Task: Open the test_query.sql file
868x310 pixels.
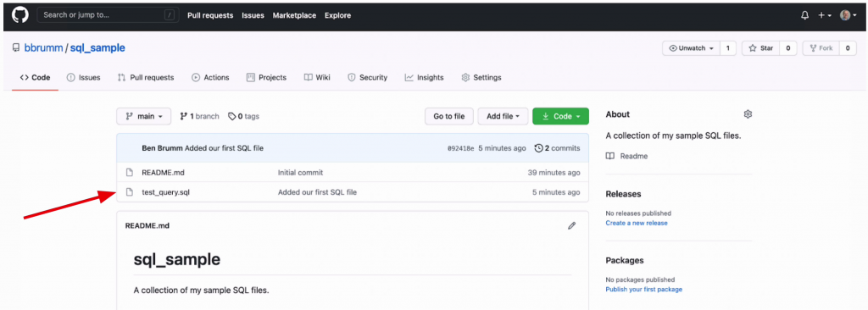Action: [166, 192]
